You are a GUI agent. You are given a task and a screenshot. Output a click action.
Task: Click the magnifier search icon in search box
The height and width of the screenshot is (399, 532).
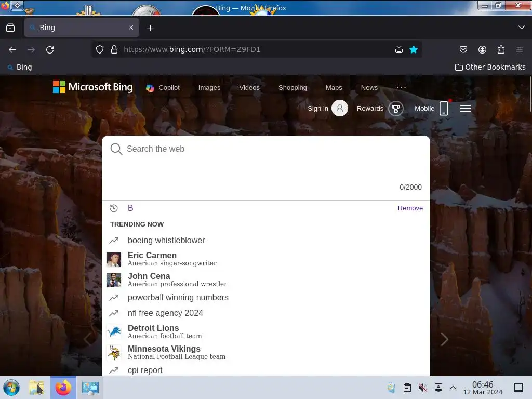[x=116, y=149]
